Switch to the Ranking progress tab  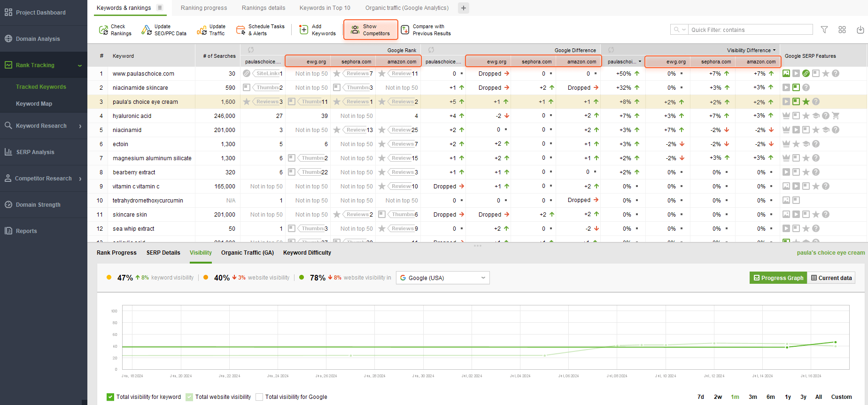coord(204,8)
